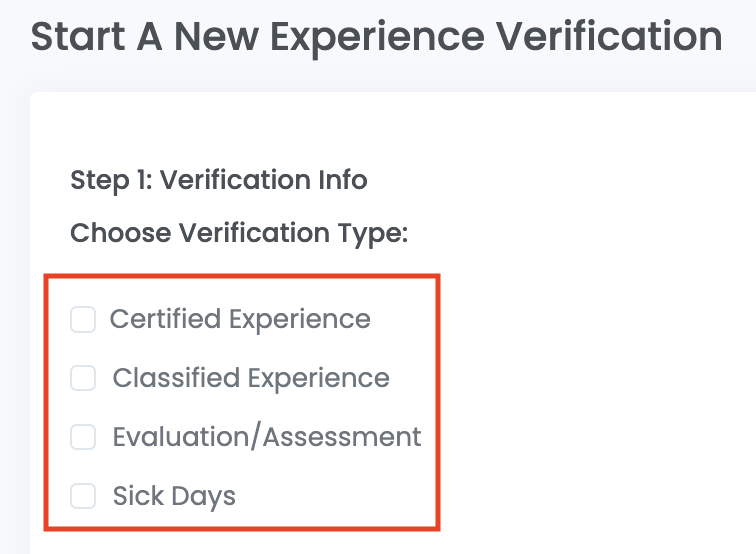Click the word "Certified" in the first option

point(165,320)
